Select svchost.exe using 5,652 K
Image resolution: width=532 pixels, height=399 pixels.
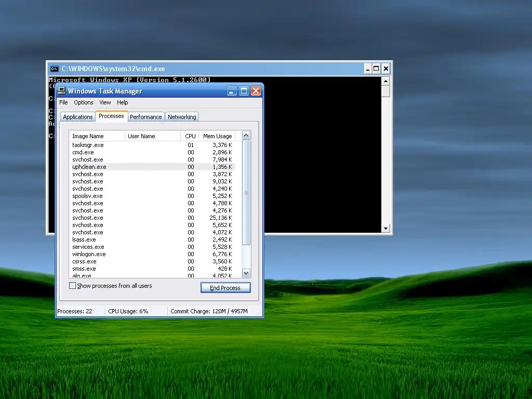152,225
